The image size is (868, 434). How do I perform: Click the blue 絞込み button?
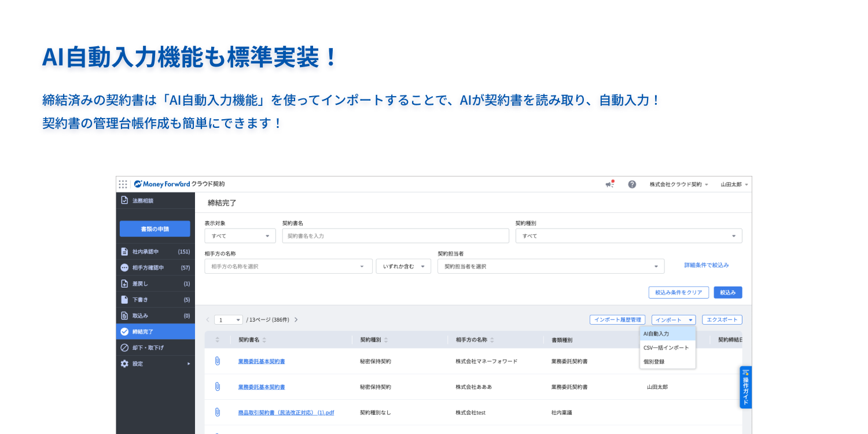point(728,292)
